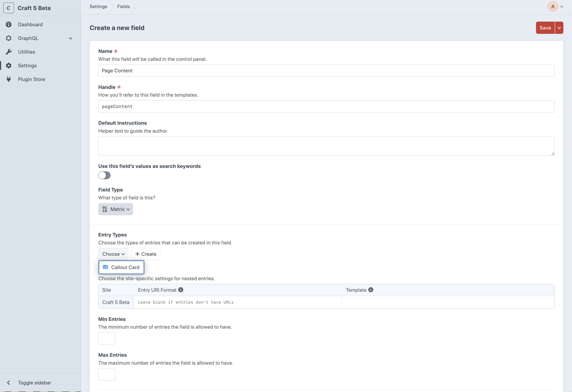Screen dimensions: 572x392
Task: Click the Template info icon
Action: 371,290
